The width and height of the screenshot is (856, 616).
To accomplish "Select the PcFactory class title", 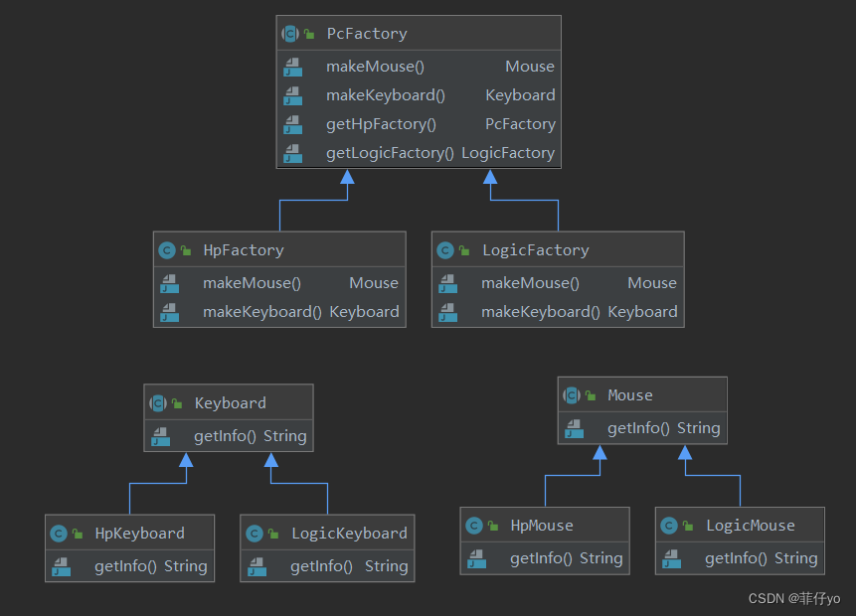I will (367, 34).
